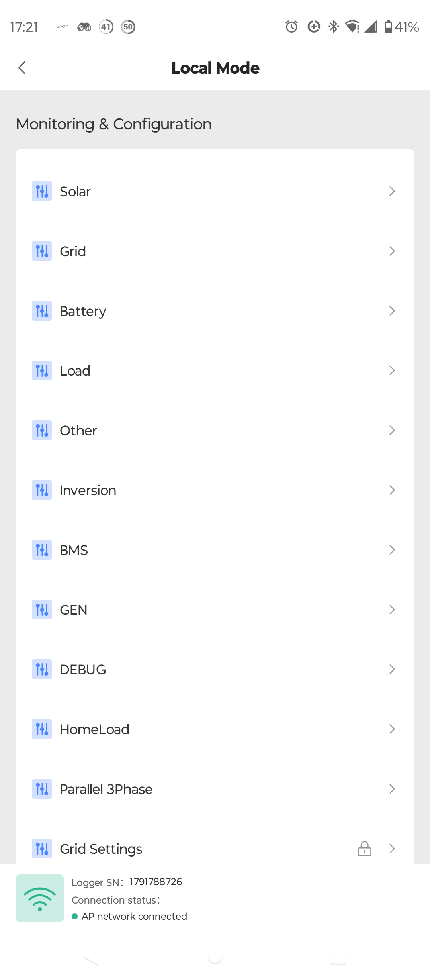Expand the HomeLoad row chevron

click(392, 729)
